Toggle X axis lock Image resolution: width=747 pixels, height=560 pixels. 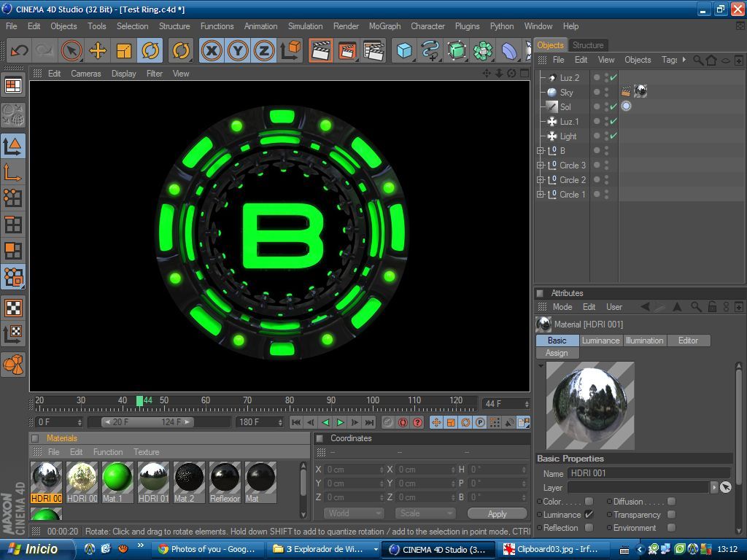[x=212, y=50]
